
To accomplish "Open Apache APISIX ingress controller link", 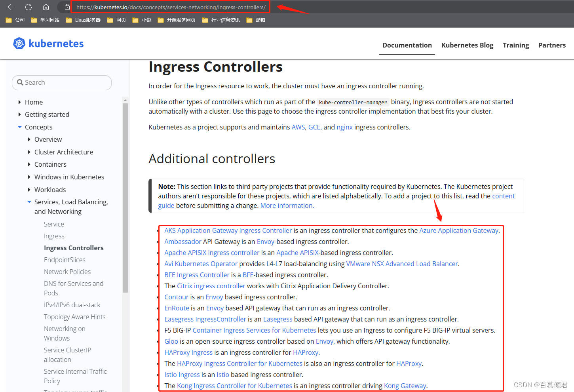I will click(x=212, y=253).
